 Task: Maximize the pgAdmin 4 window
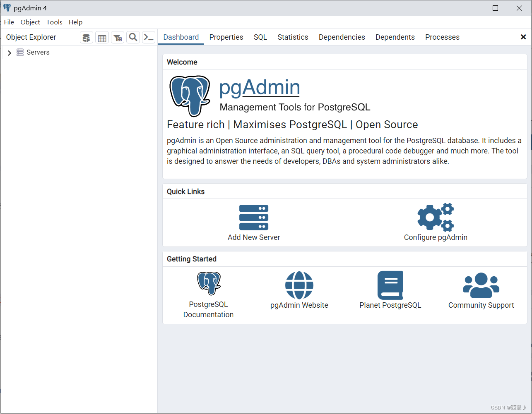pyautogui.click(x=495, y=8)
